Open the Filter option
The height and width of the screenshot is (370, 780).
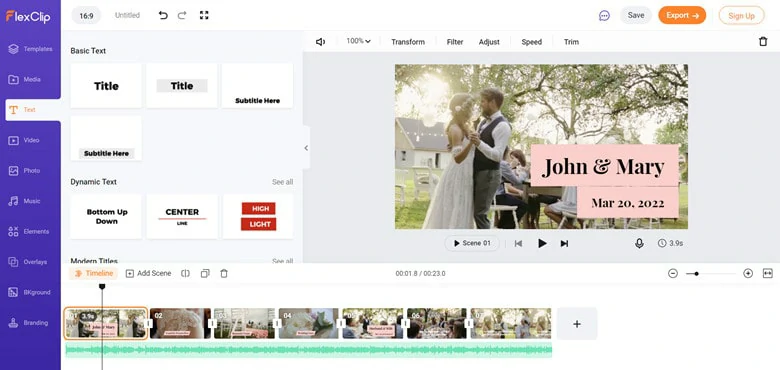[455, 42]
